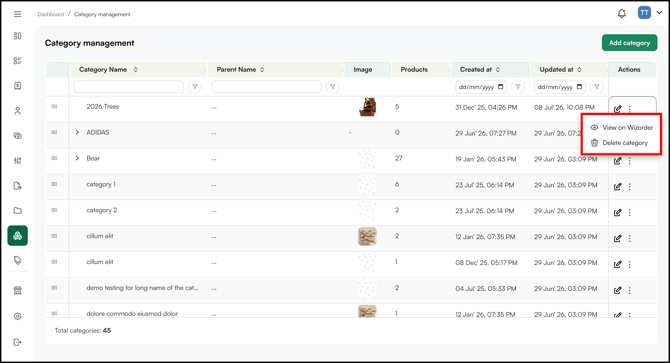
Task: Click the 04 Jul' 25, 05:33 PM date
Action: (x=486, y=289)
